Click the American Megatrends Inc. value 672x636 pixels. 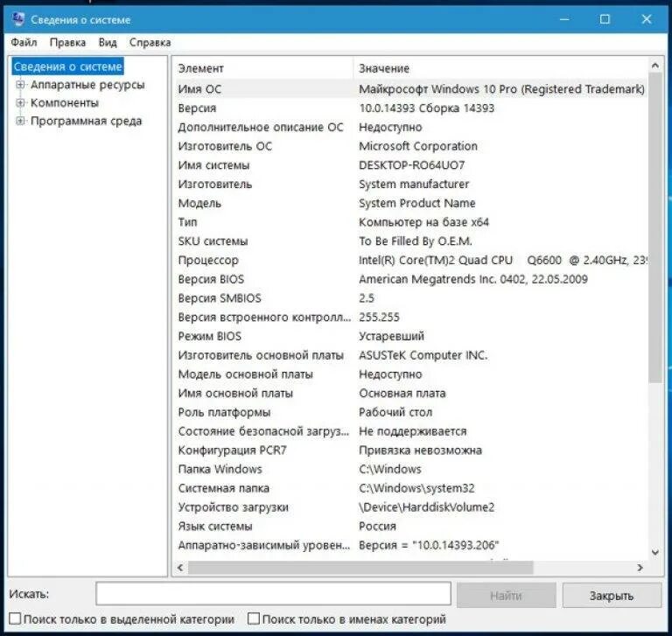(473, 279)
